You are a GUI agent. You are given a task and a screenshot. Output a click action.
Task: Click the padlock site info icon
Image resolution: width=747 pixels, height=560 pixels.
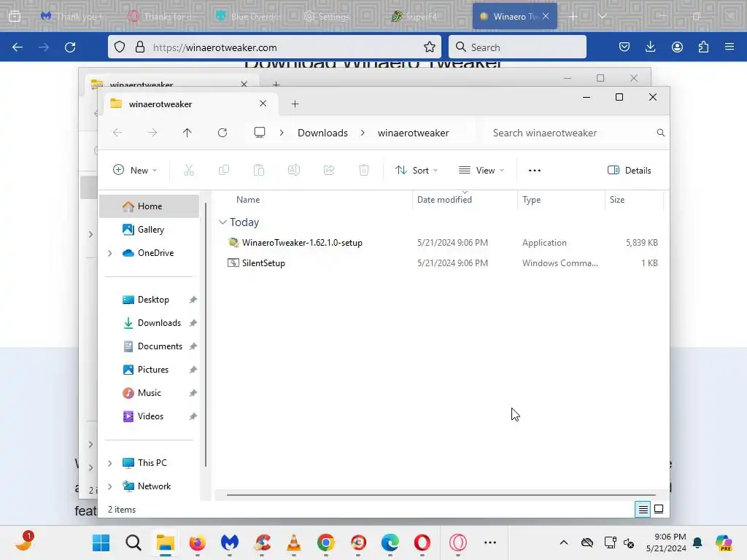click(x=139, y=47)
